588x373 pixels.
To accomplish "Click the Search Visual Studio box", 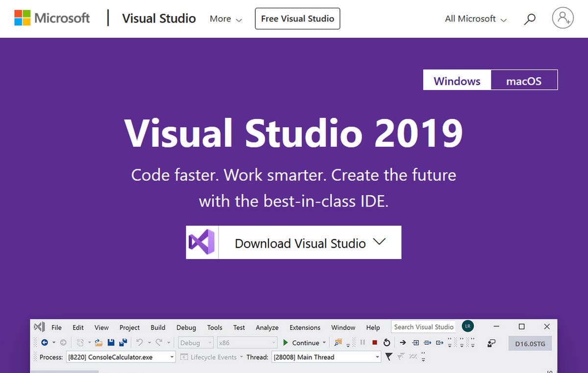I will point(424,327).
